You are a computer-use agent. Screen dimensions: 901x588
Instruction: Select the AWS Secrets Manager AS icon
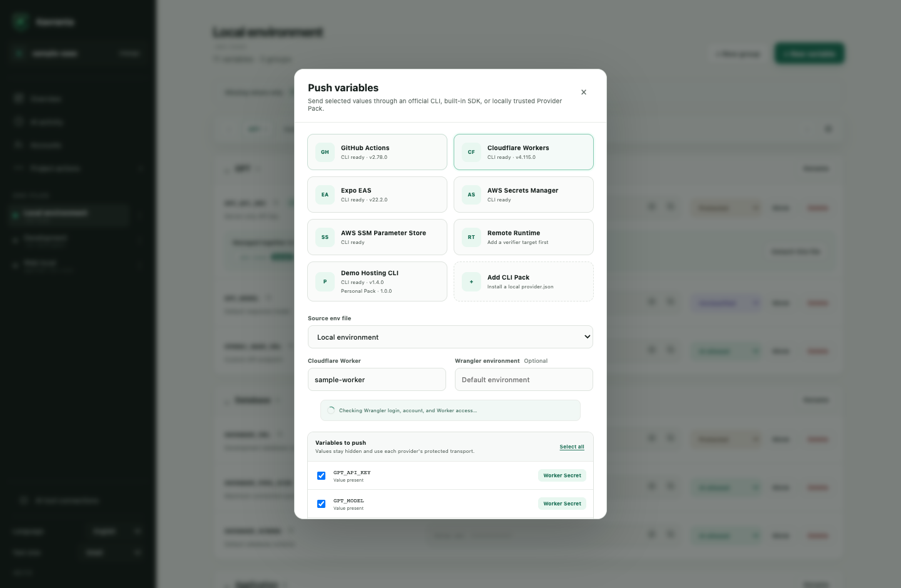coord(471,195)
